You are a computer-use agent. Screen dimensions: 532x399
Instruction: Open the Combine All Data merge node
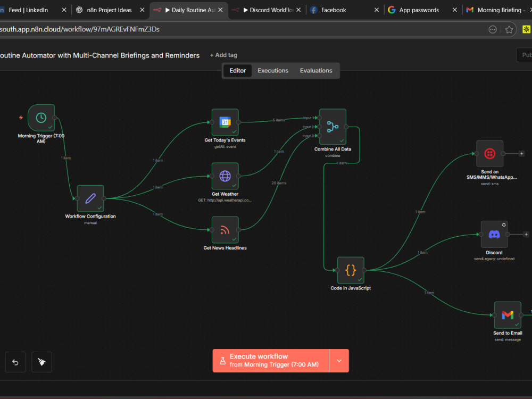pyautogui.click(x=332, y=127)
